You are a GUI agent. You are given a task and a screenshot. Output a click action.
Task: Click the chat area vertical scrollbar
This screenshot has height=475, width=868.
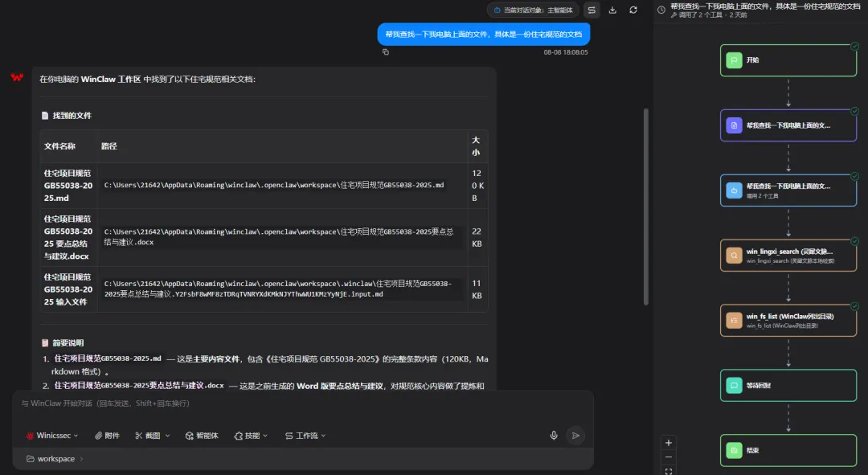tap(645, 207)
